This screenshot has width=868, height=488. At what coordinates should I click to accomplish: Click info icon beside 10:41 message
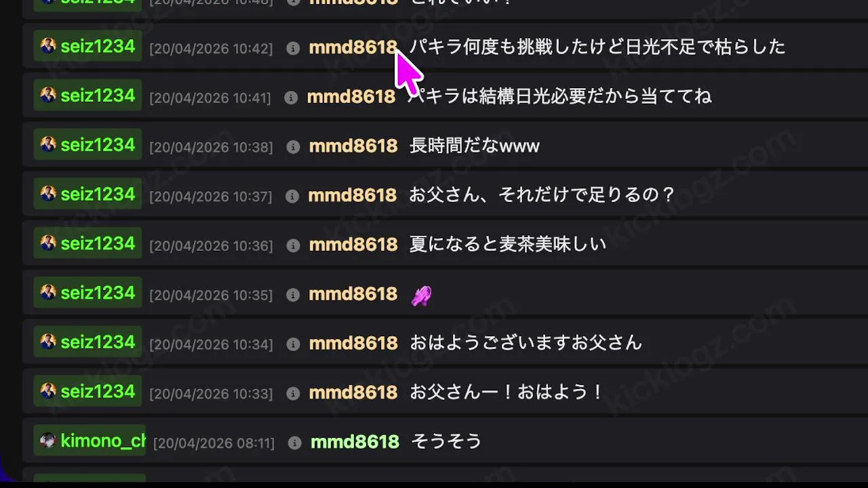291,98
